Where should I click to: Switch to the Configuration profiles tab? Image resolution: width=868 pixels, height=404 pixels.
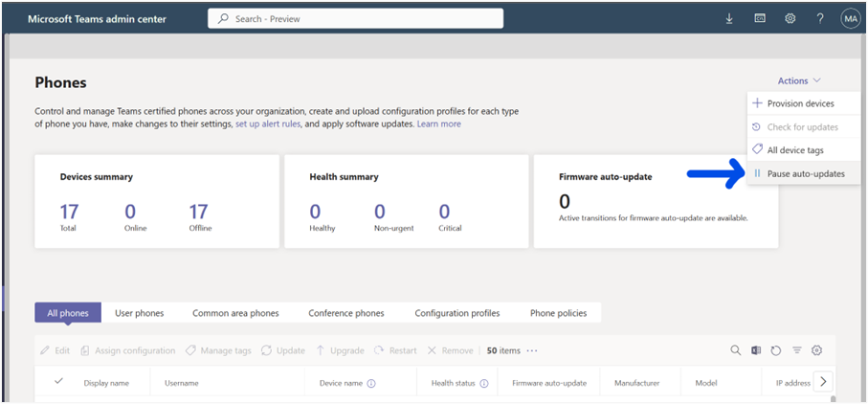tap(456, 313)
